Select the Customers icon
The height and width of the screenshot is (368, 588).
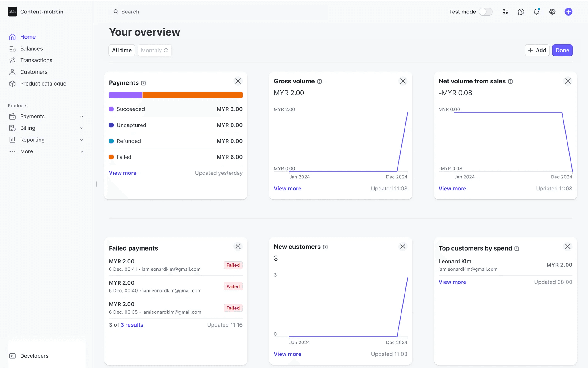[12, 72]
